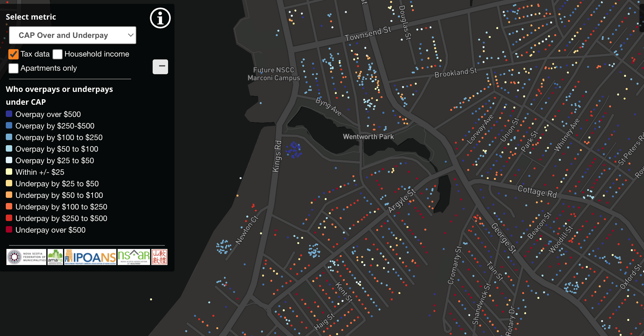This screenshot has height=336, width=644.
Task: Open Nova Scotia Federation of Municipalities logo
Action: point(26,257)
